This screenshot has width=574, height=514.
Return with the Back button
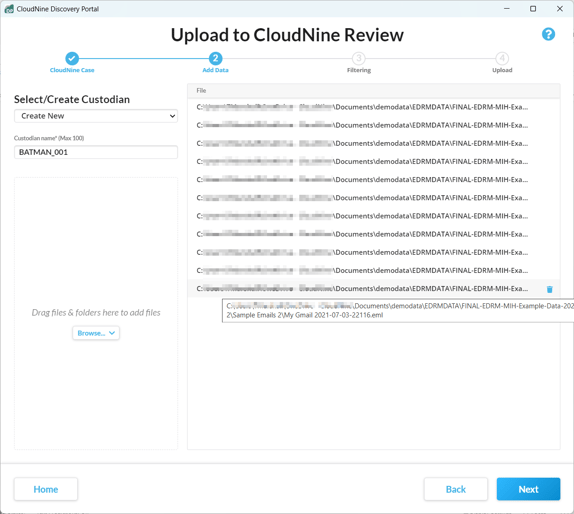click(x=456, y=489)
